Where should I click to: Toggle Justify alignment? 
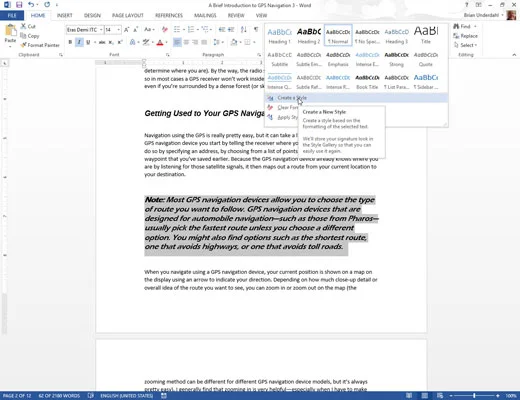tap(204, 42)
